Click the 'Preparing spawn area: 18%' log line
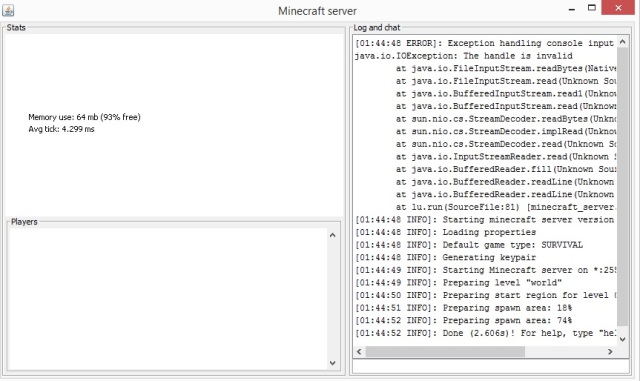Screen dimensions: 640x381 coord(464,308)
